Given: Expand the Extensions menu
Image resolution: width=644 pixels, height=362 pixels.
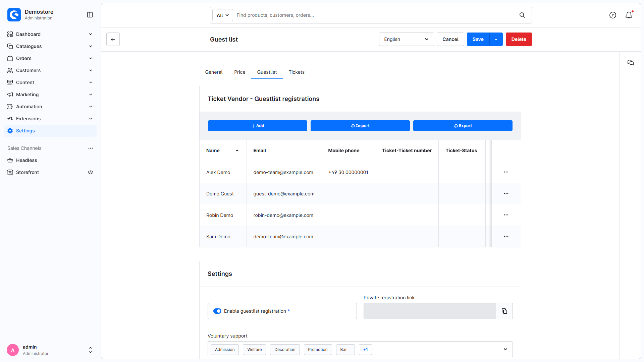Looking at the screenshot, I should tap(50, 119).
